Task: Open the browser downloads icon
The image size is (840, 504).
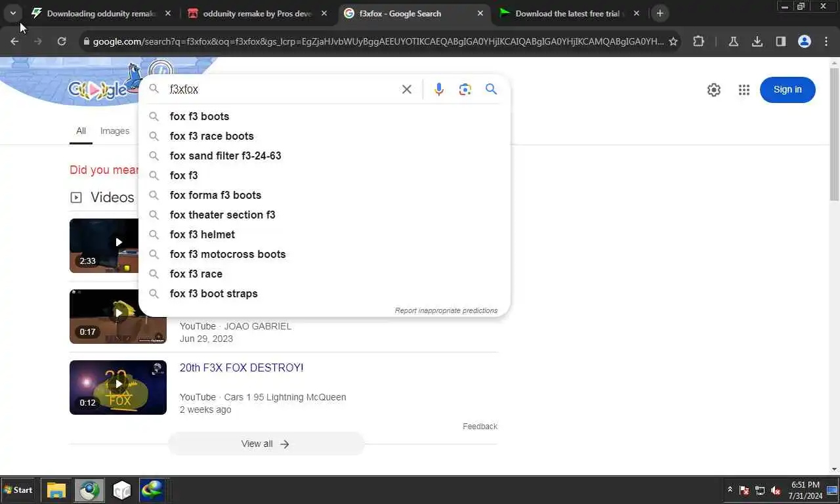Action: (757, 41)
